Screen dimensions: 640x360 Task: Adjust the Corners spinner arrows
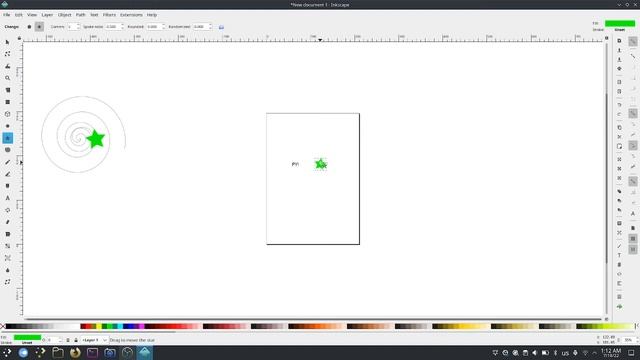tap(78, 27)
